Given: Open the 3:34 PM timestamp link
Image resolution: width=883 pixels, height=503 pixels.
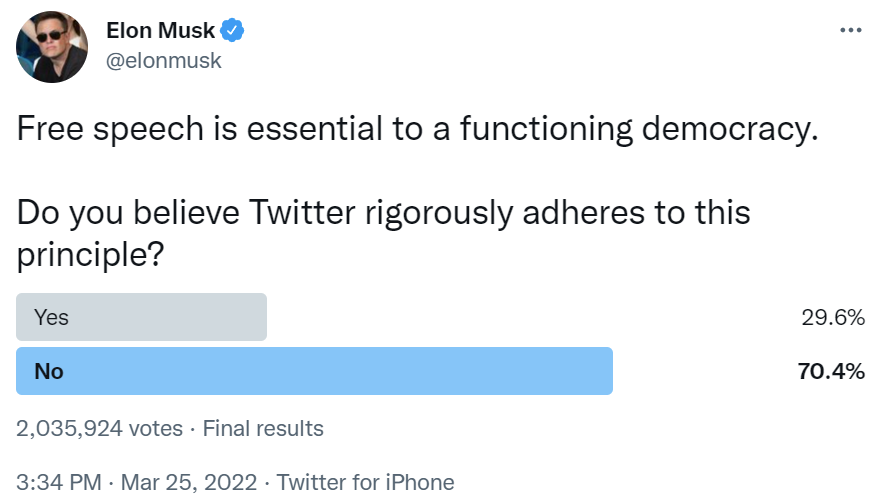Looking at the screenshot, I should click(59, 482).
